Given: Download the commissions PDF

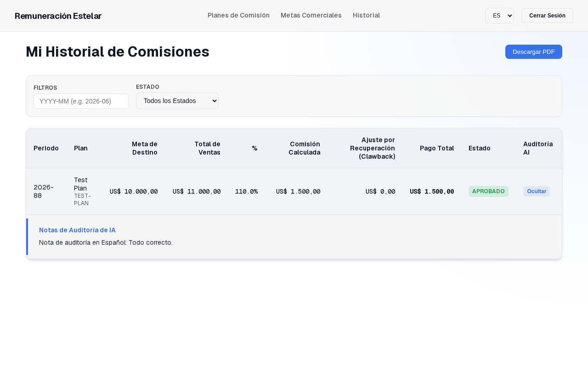Looking at the screenshot, I should tap(533, 52).
